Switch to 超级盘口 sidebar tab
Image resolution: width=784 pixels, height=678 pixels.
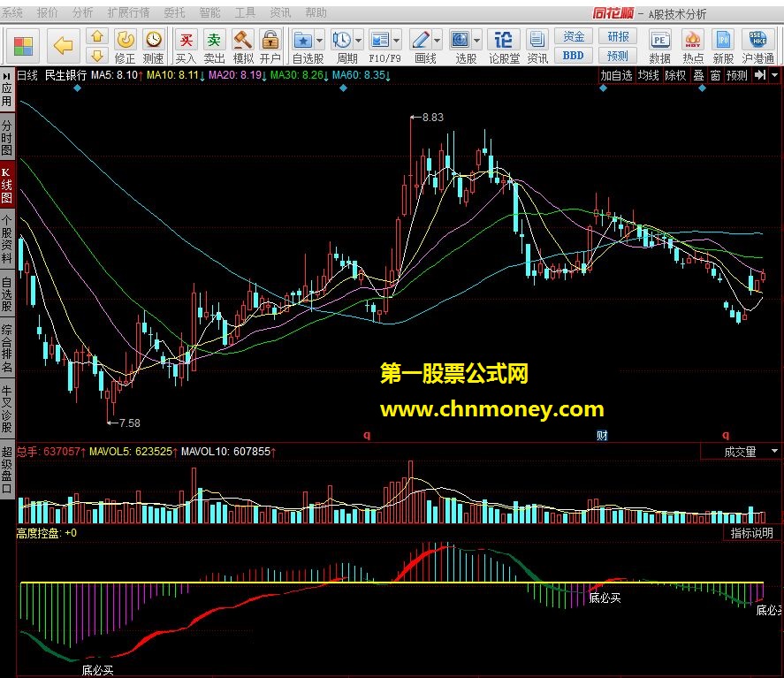tap(7, 470)
